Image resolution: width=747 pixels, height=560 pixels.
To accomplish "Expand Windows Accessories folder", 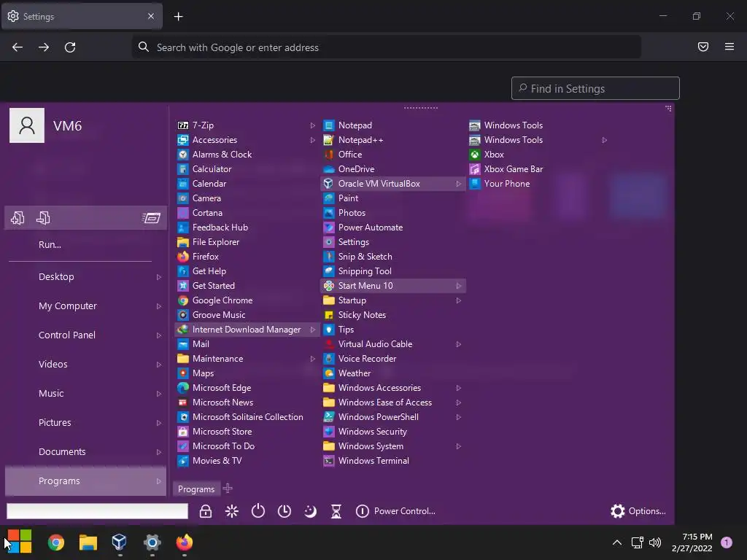I will pos(459,388).
